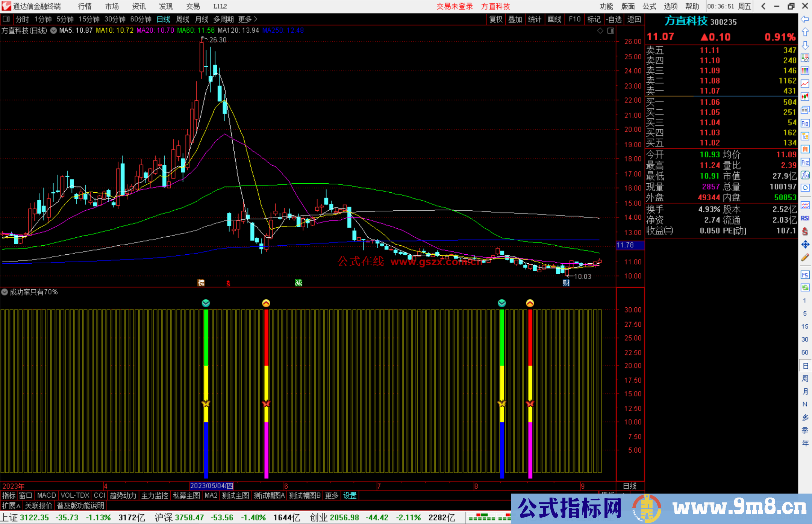The width and height of the screenshot is (812, 524).
Task: Click the four-way move arrows icon
Action: (804, 245)
